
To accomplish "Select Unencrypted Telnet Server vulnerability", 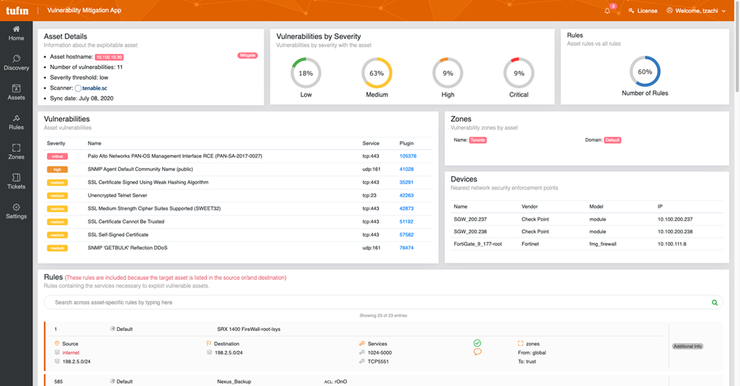I will [x=117, y=195].
